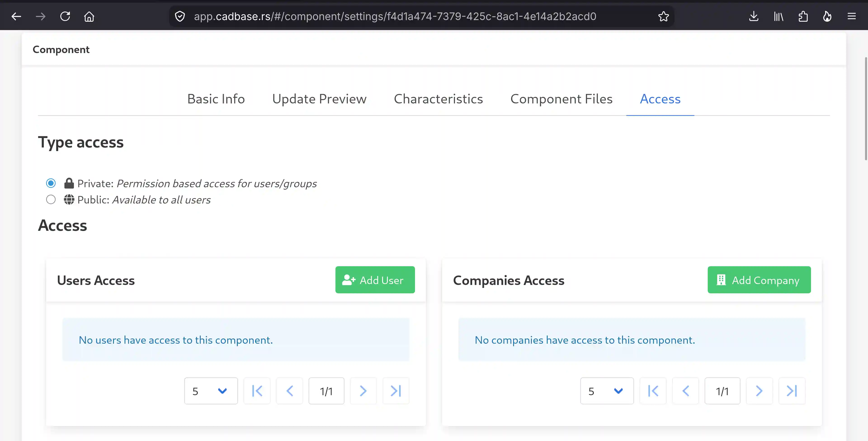Click the page vertical scrollbar
Screen dimensions: 868x441
[866, 108]
